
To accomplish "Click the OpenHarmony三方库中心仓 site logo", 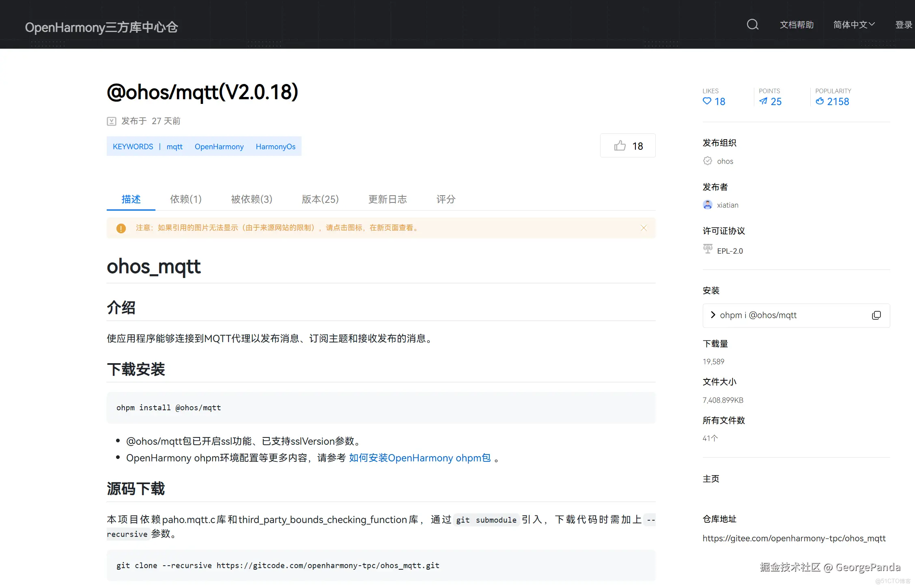I will (101, 27).
